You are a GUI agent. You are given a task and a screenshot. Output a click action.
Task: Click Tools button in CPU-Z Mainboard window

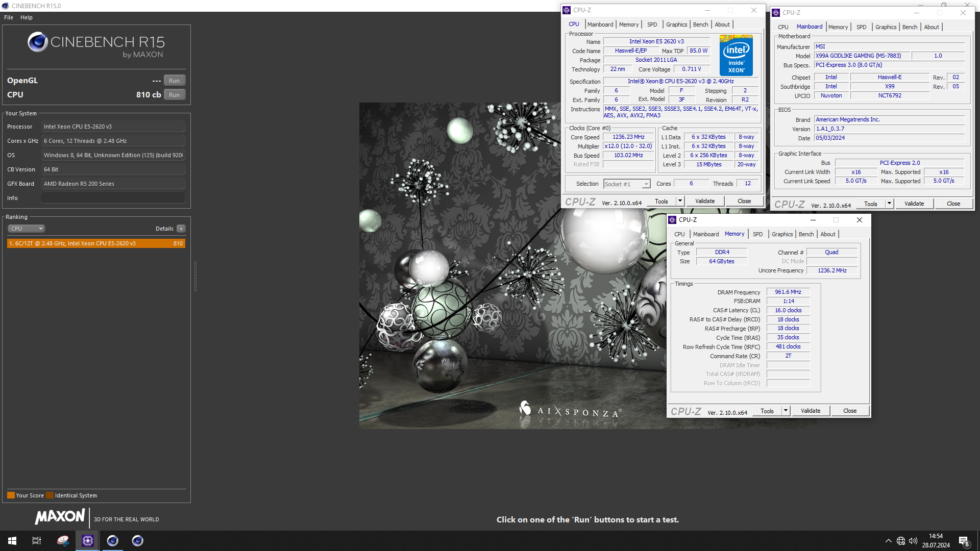[x=871, y=204]
